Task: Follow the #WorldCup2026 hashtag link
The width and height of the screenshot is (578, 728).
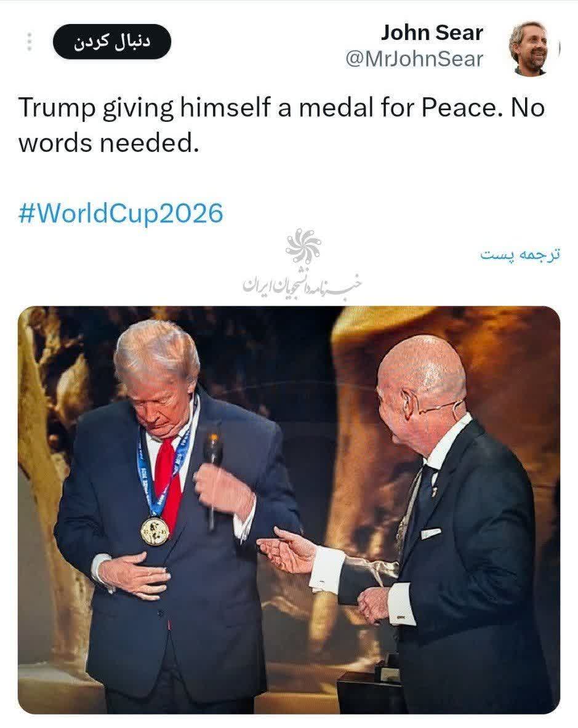Action: tap(121, 214)
